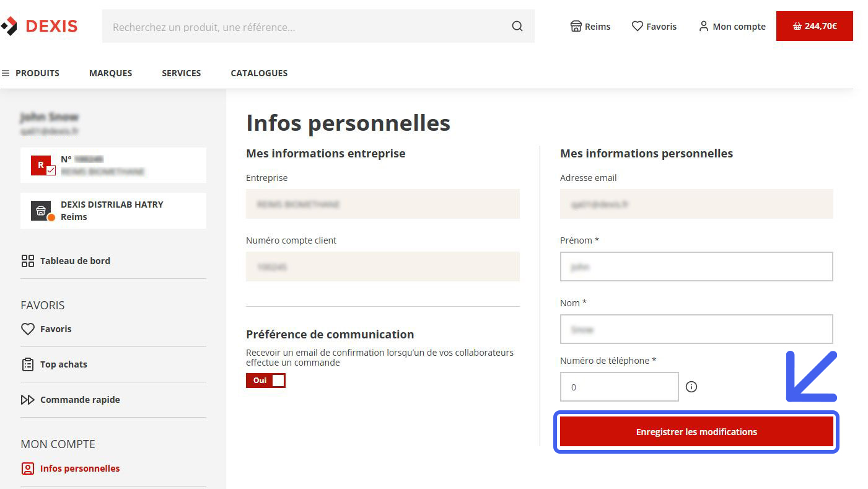
Task: Open Favoris in the header
Action: pos(654,27)
